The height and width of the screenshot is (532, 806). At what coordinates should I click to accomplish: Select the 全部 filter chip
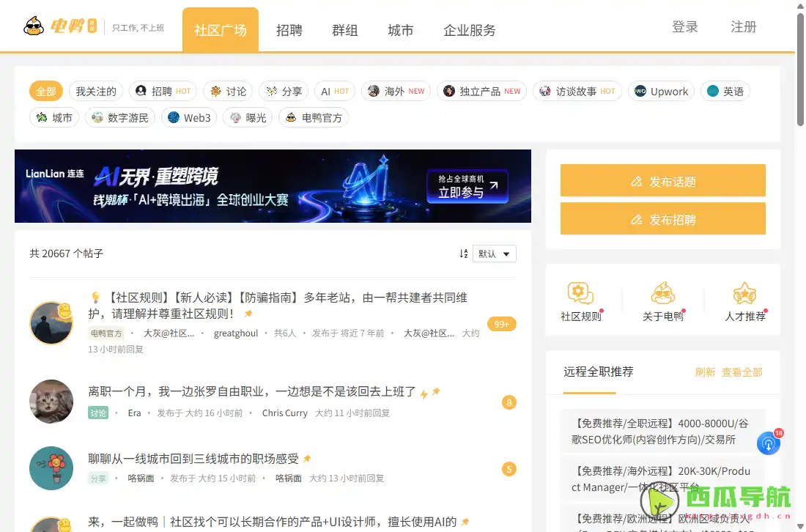[45, 91]
